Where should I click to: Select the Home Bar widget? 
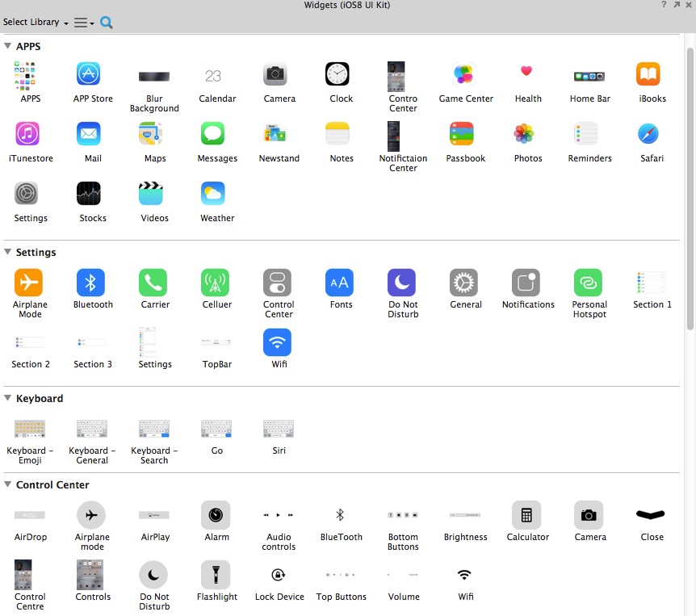[x=589, y=77]
